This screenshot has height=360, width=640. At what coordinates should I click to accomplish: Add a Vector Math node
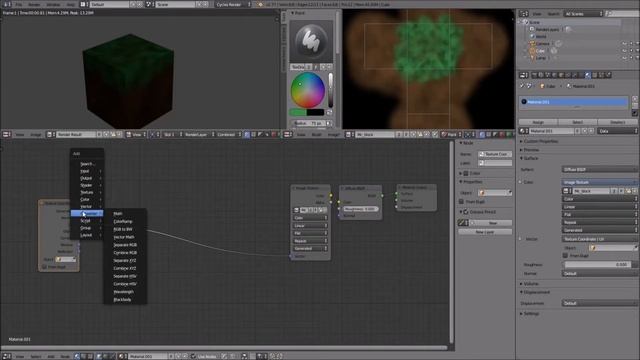pos(125,237)
